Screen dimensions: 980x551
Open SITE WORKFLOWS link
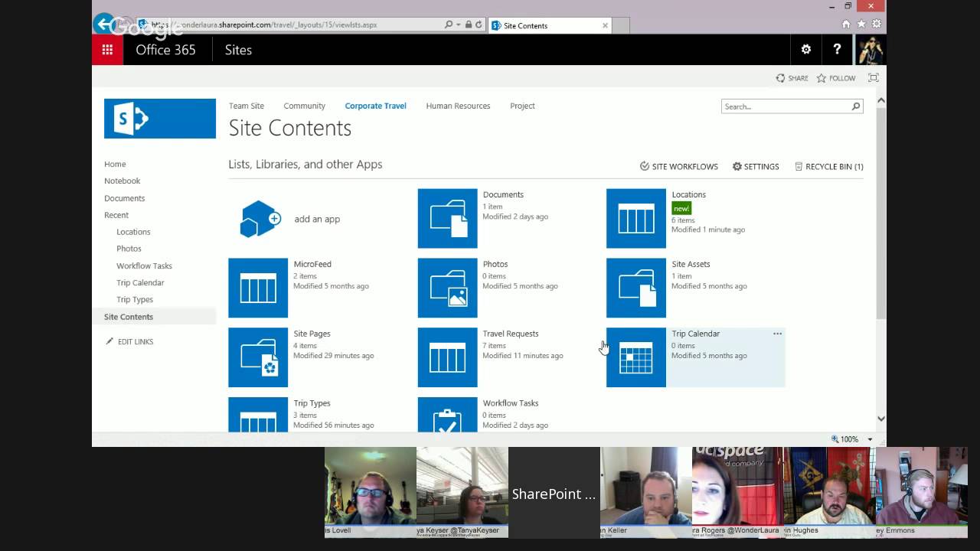(x=679, y=166)
